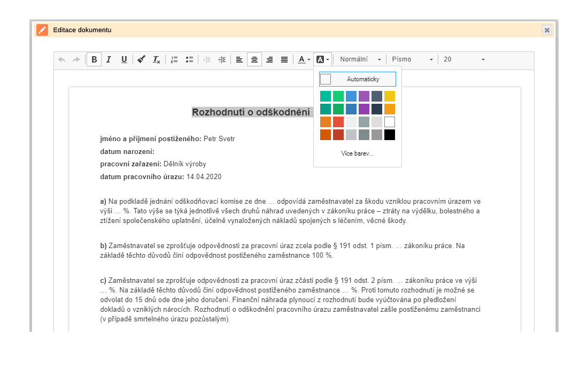Choose Automaticky background color option
This screenshot has width=588, height=385.
358,79
